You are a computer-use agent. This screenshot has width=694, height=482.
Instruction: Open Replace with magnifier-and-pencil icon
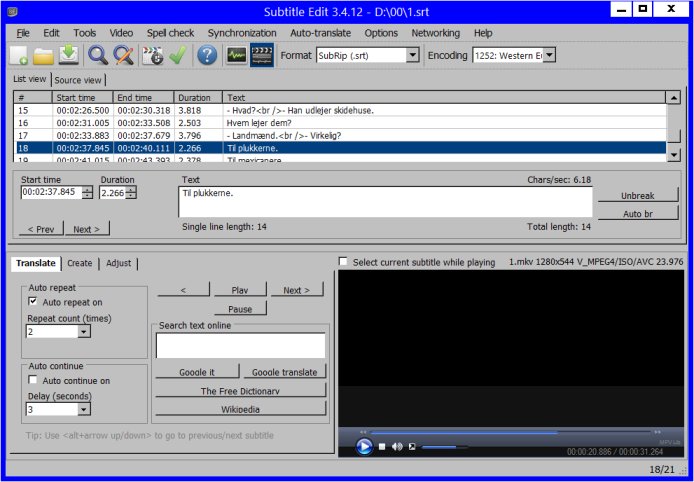pyautogui.click(x=123, y=56)
